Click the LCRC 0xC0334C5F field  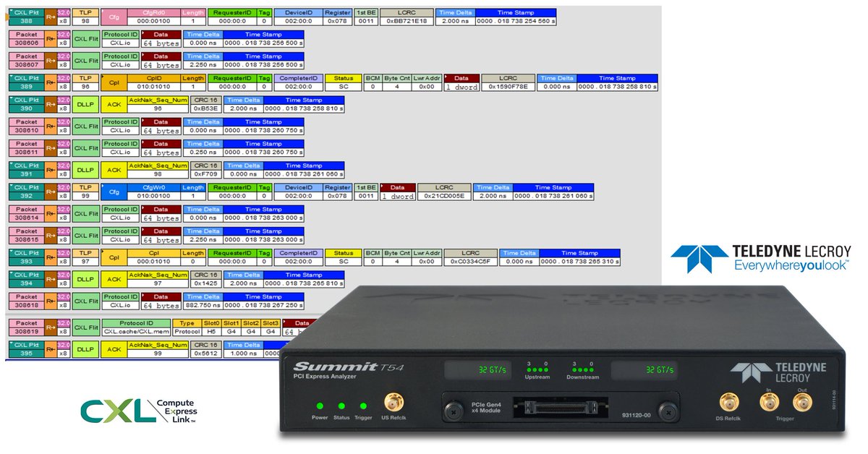pyautogui.click(x=471, y=257)
